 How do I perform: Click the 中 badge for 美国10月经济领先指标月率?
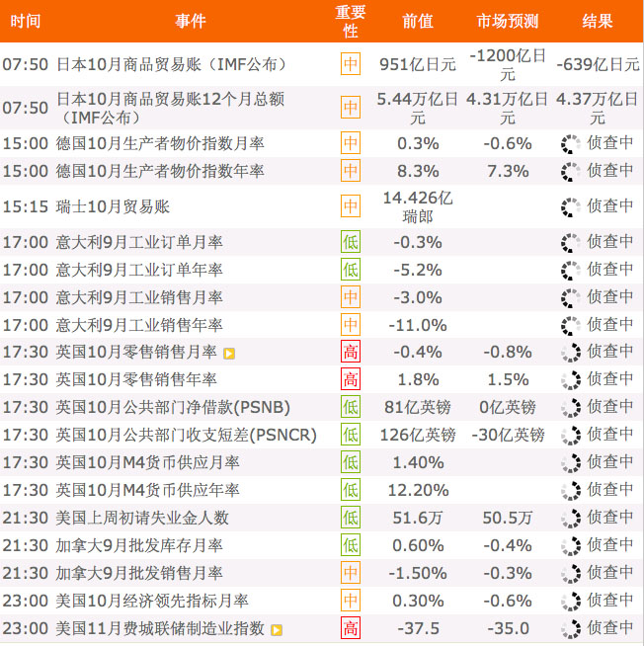coord(351,601)
